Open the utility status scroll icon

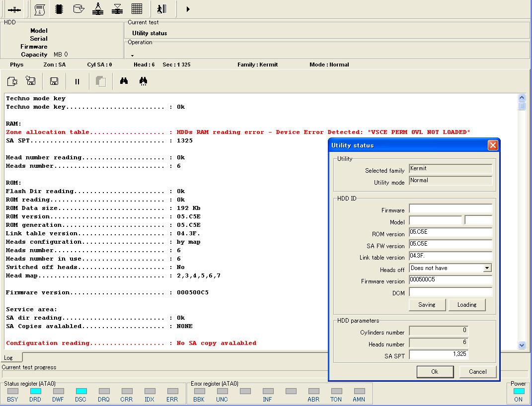click(40, 9)
